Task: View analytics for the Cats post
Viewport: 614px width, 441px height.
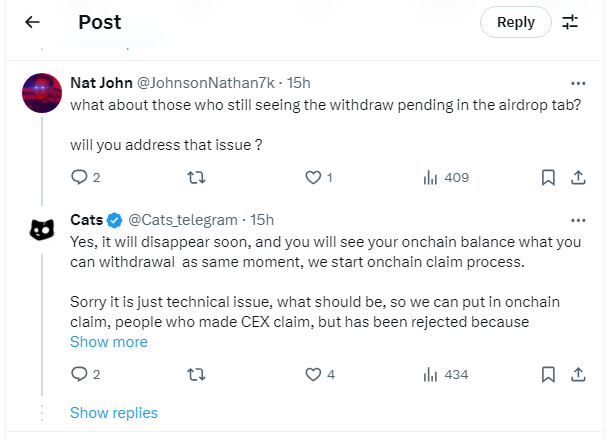Action: [431, 374]
